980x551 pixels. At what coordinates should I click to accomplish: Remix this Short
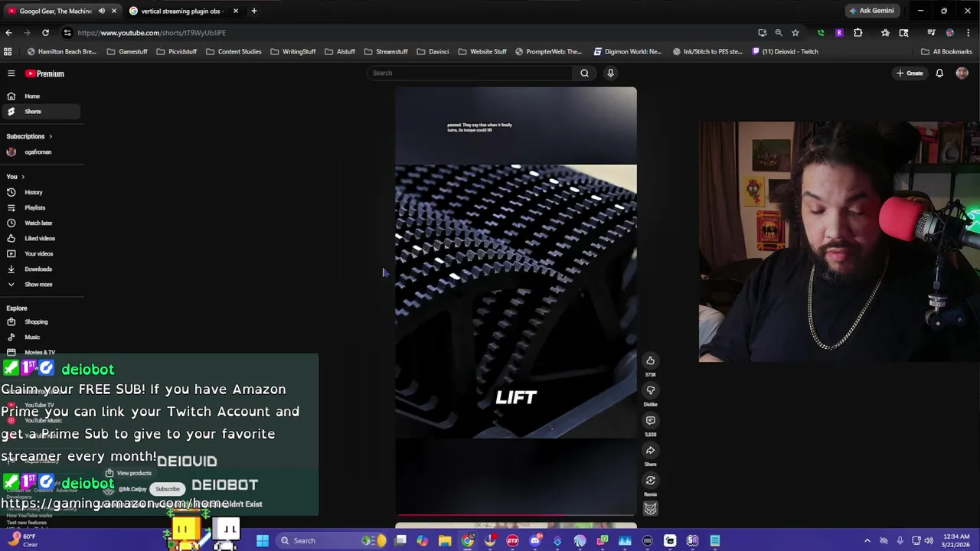650,481
